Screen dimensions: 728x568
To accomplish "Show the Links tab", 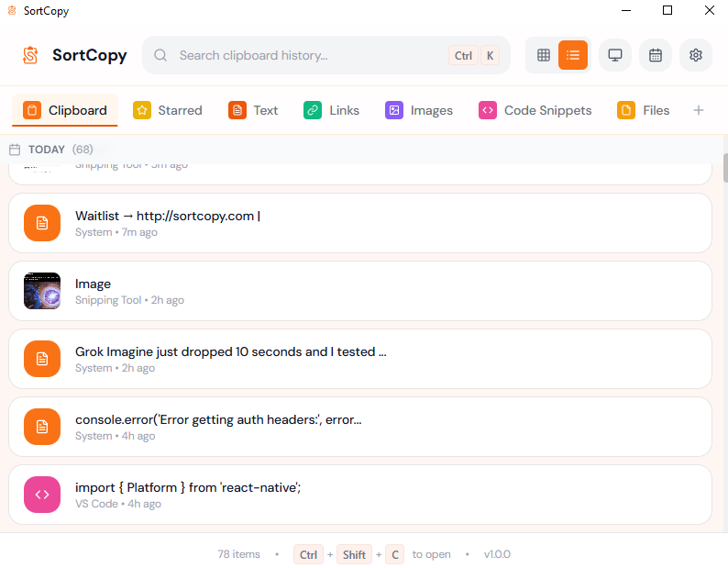I will [332, 110].
